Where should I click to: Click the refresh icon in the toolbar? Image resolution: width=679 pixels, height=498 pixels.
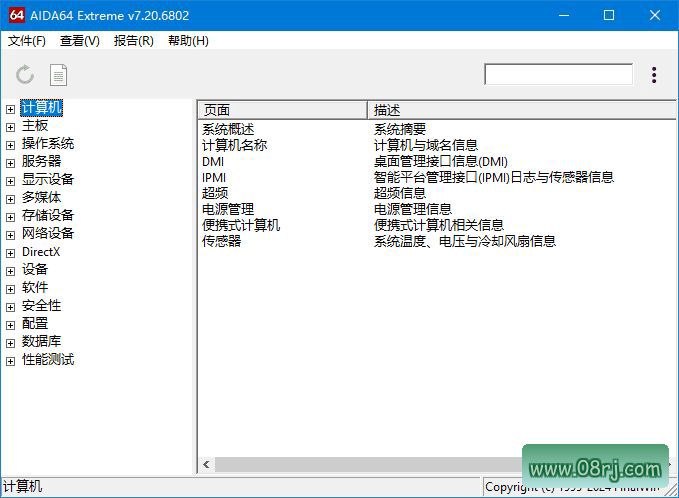point(25,75)
